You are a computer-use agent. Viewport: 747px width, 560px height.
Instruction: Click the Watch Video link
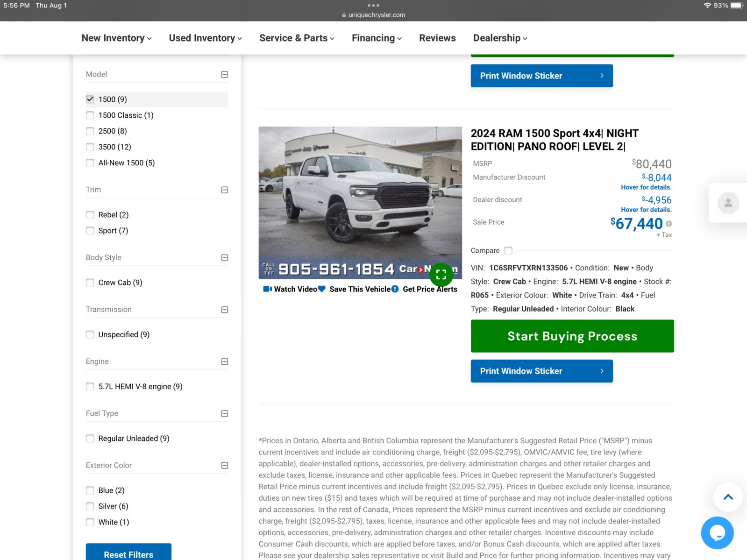point(290,289)
